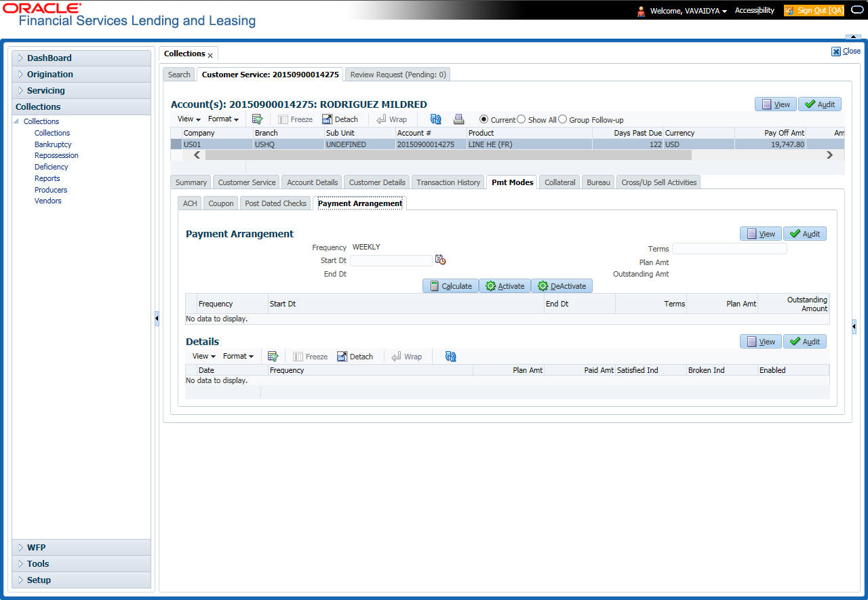Close the Collections tab with the x icon
The width and height of the screenshot is (868, 600).
(x=210, y=55)
